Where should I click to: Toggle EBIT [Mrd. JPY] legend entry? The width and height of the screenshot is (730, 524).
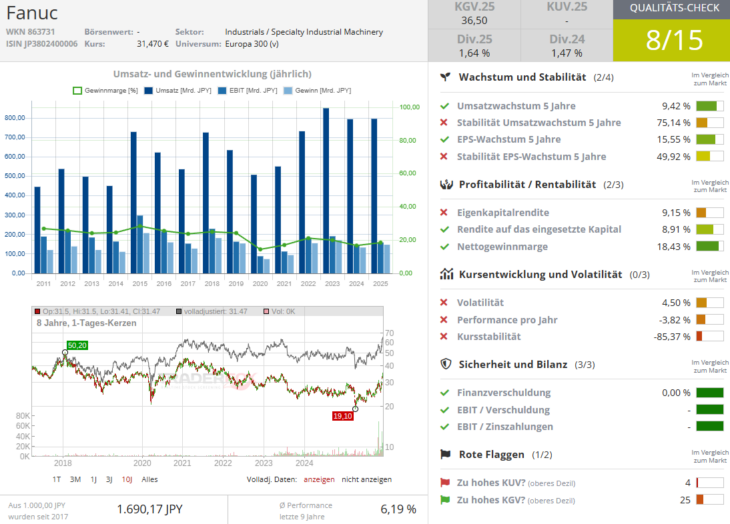[x=245, y=90]
